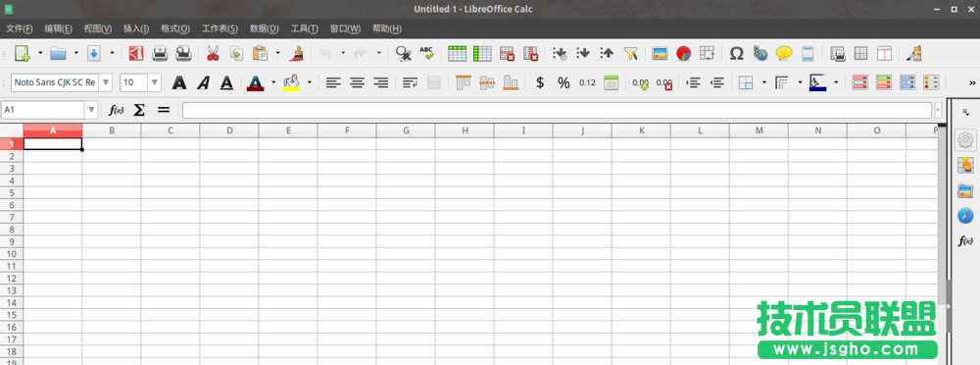This screenshot has height=365, width=980.
Task: Toggle Align Right
Action: click(x=380, y=82)
